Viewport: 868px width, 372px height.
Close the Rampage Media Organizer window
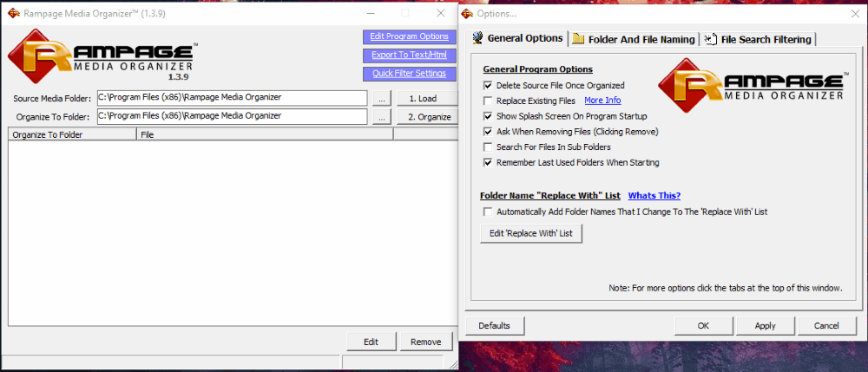point(441,13)
